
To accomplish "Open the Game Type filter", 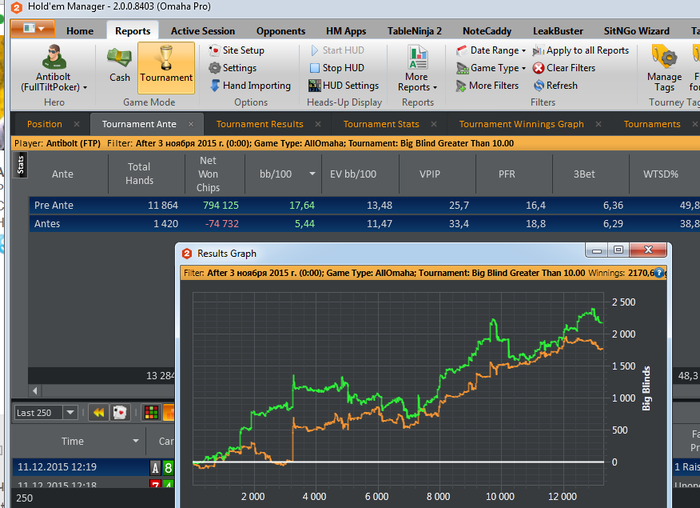I will tap(491, 68).
